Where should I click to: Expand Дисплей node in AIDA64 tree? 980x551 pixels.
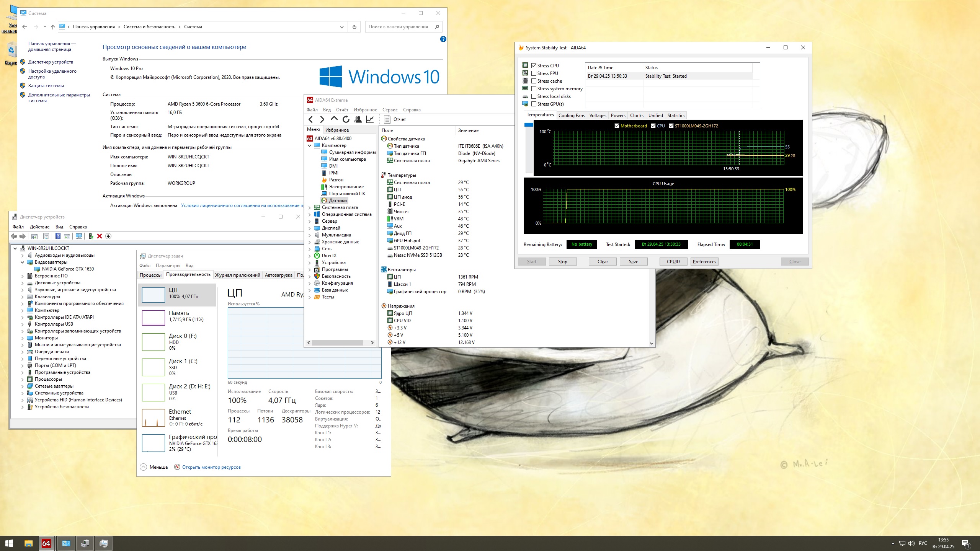(x=309, y=228)
